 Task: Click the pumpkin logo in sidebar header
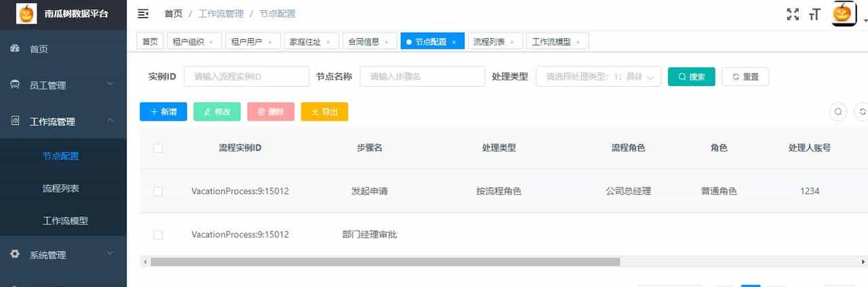point(26,13)
